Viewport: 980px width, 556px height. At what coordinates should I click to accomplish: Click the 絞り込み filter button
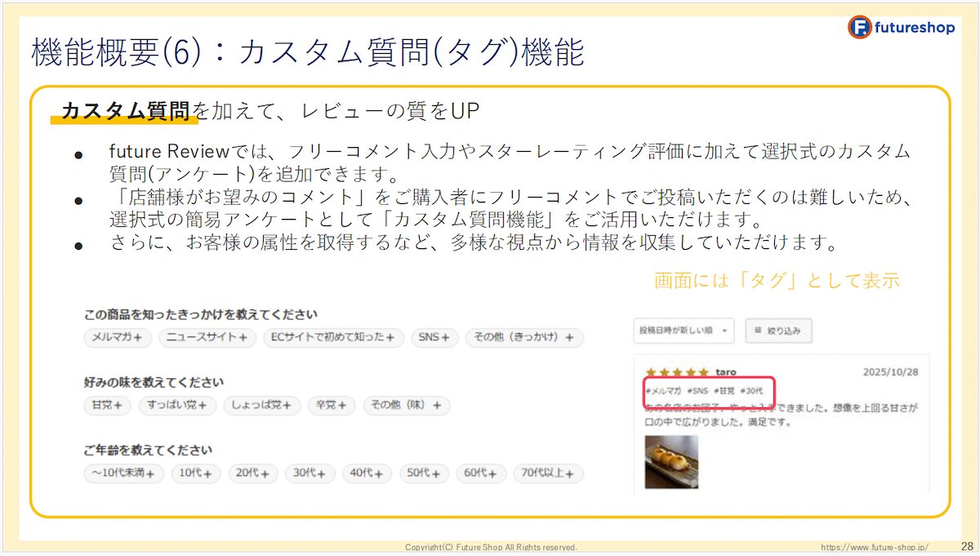[780, 331]
